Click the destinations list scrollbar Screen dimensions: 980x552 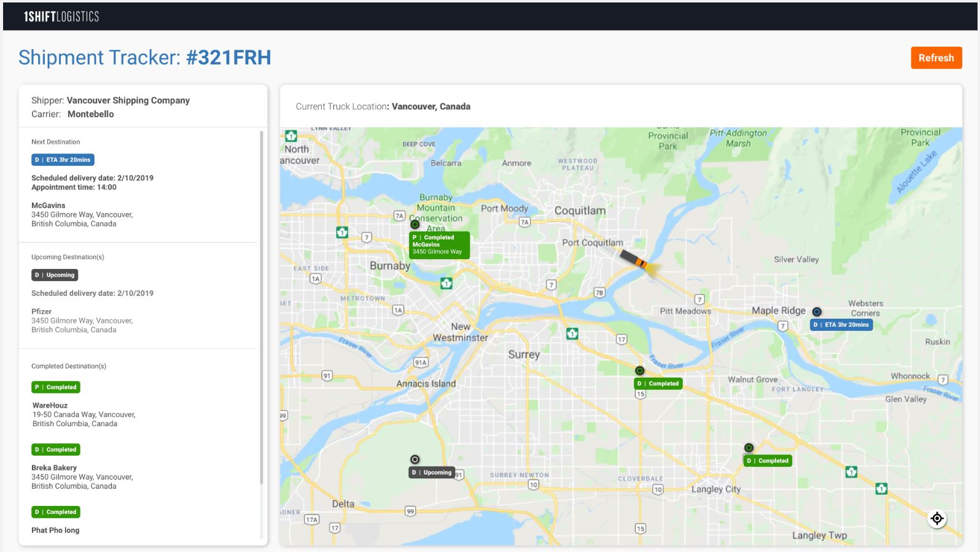262,307
